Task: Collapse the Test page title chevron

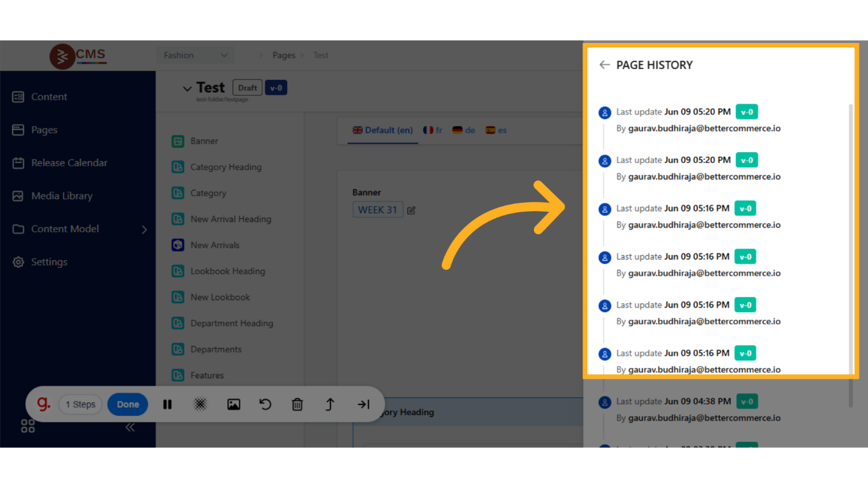Action: coord(187,89)
